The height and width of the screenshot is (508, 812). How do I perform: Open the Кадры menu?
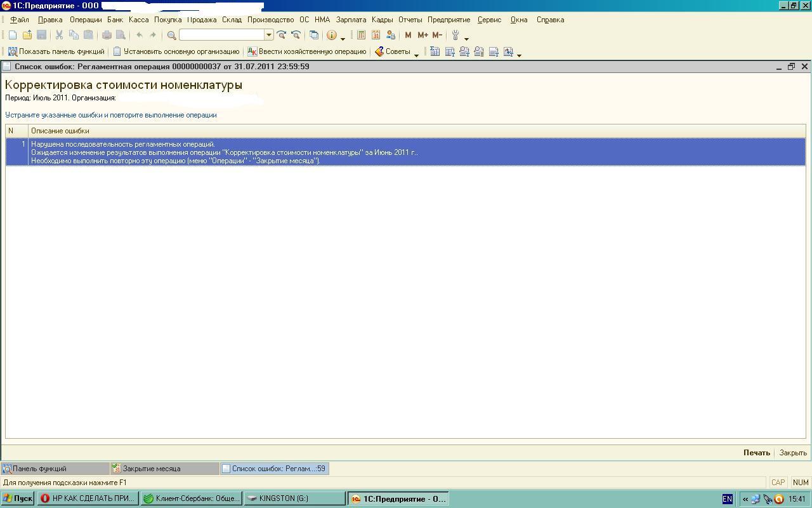point(382,20)
